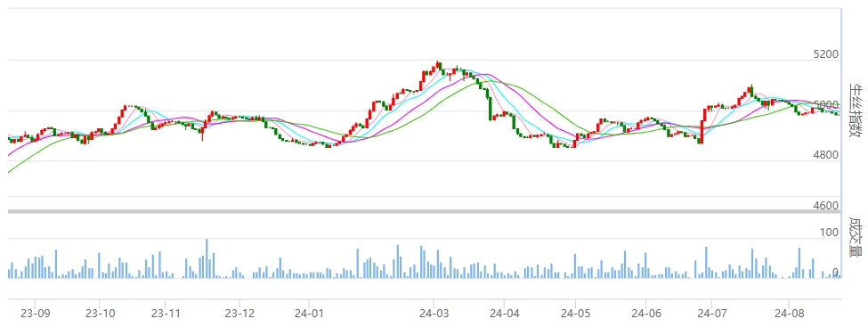Click the 23-09 date label
This screenshot has height=327, width=868.
pos(35,314)
